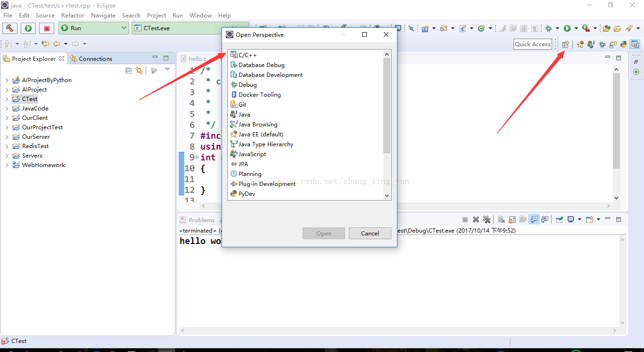Open the Problems view tab
Screen dimensions: 644x352
[x=198, y=220]
